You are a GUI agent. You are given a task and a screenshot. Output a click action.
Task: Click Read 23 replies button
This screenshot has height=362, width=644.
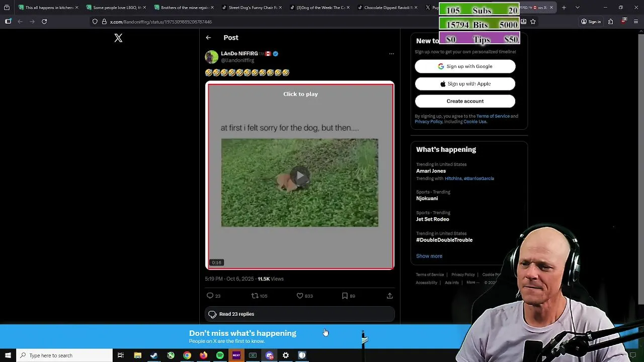click(300, 314)
